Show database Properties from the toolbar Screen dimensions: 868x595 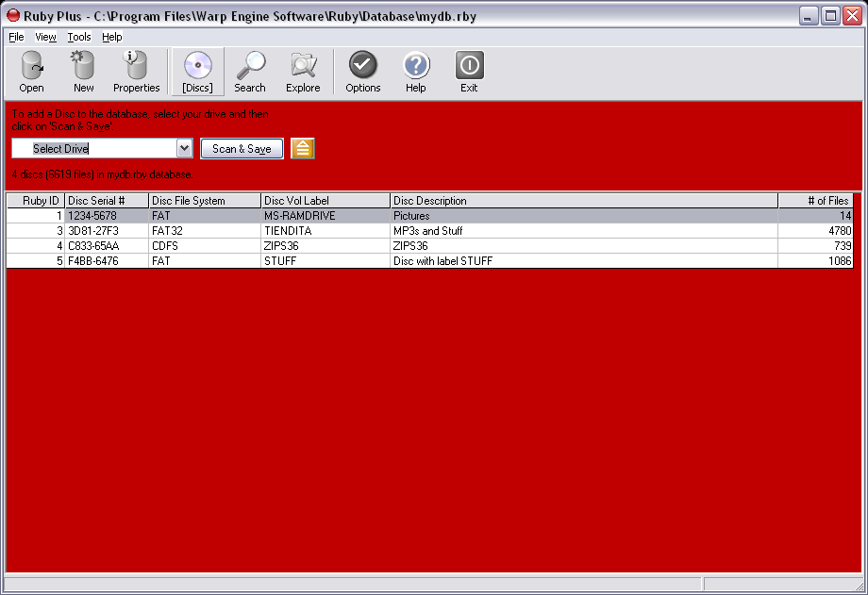point(136,72)
